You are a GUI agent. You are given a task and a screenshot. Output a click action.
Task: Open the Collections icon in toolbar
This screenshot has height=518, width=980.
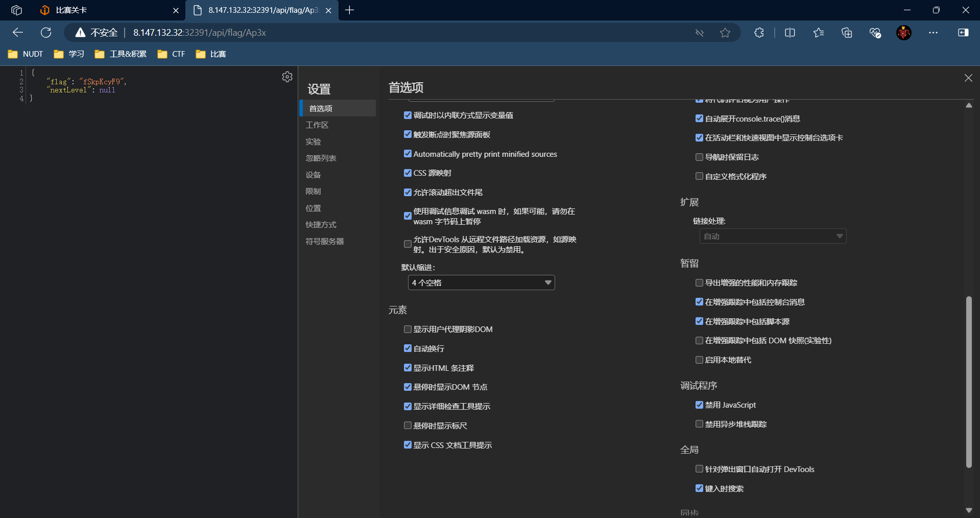coord(847,33)
